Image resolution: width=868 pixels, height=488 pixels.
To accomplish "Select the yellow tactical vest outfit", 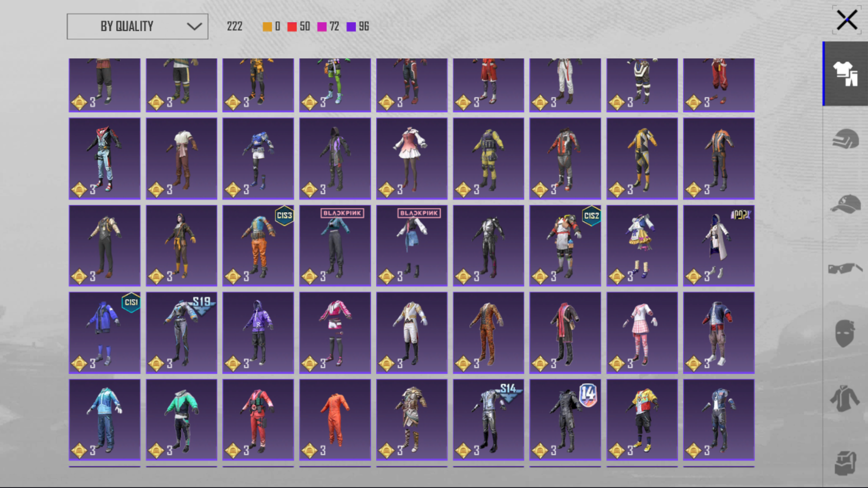I will click(x=488, y=159).
